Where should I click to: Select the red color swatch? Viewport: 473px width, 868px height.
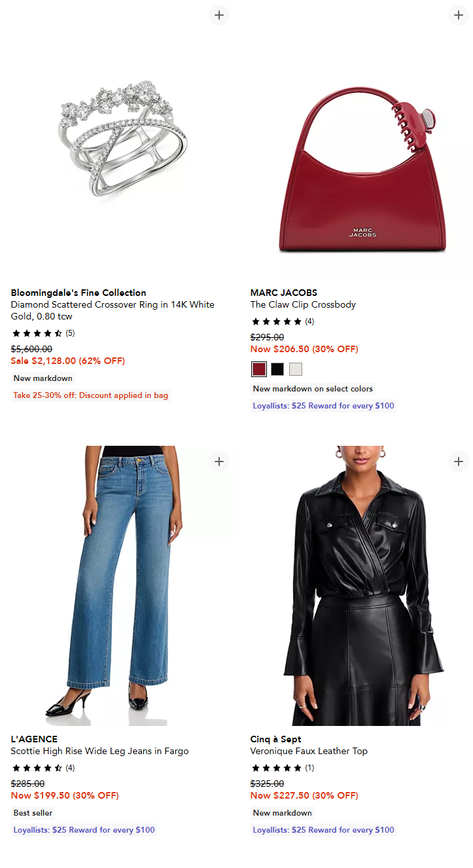pos(259,369)
